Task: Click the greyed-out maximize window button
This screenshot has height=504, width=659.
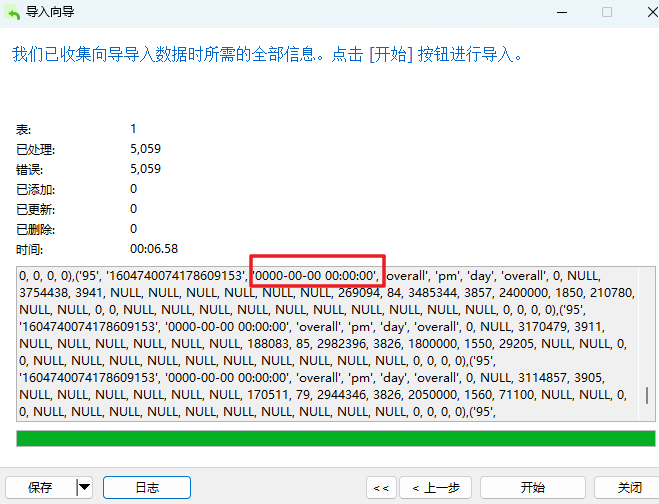Action: 607,13
